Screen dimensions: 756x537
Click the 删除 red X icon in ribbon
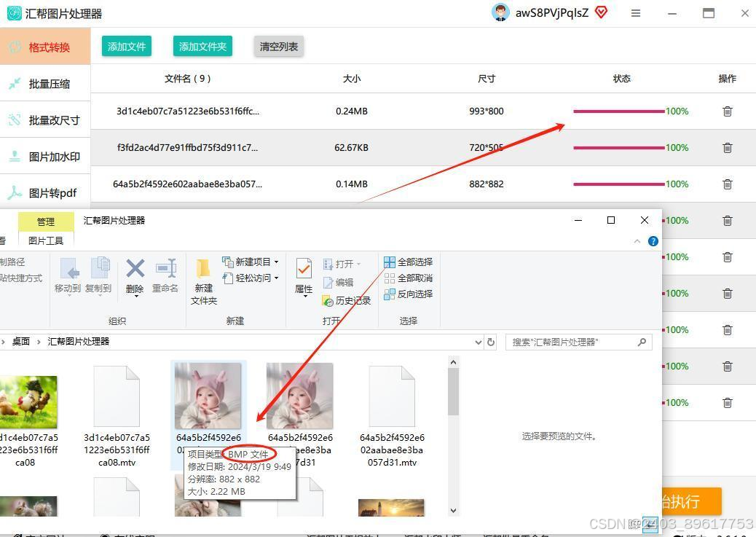click(135, 268)
